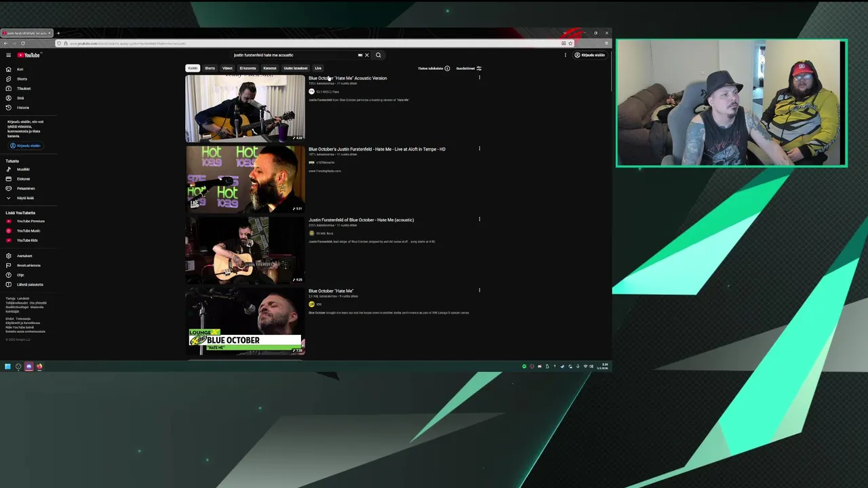Select the Uudet latausket filter chip
868x488 pixels.
pyautogui.click(x=296, y=68)
